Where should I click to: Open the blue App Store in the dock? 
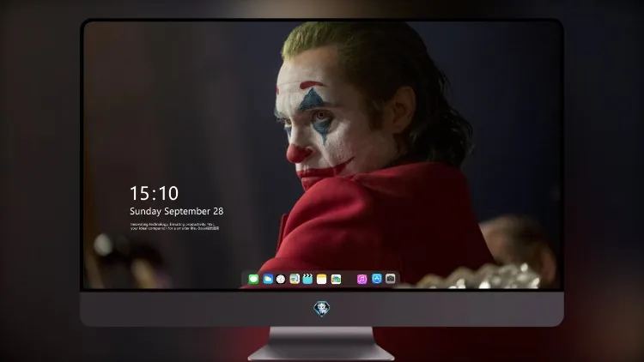pos(377,279)
